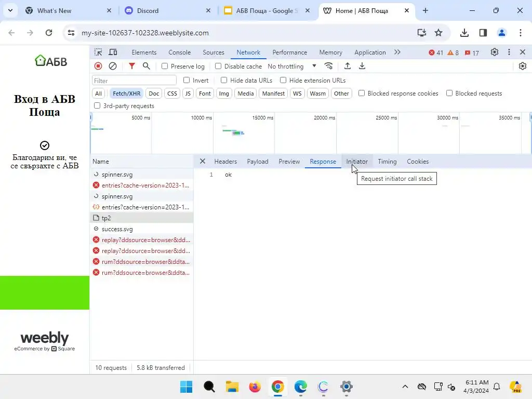Viewport: 532px width, 399px height.
Task: Open network search magnifier
Action: pyautogui.click(x=146, y=66)
